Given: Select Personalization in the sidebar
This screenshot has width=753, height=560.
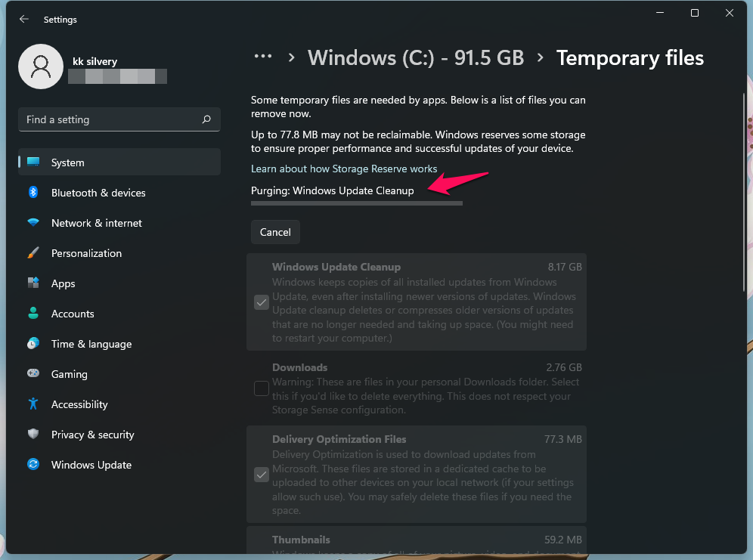Looking at the screenshot, I should (119, 253).
